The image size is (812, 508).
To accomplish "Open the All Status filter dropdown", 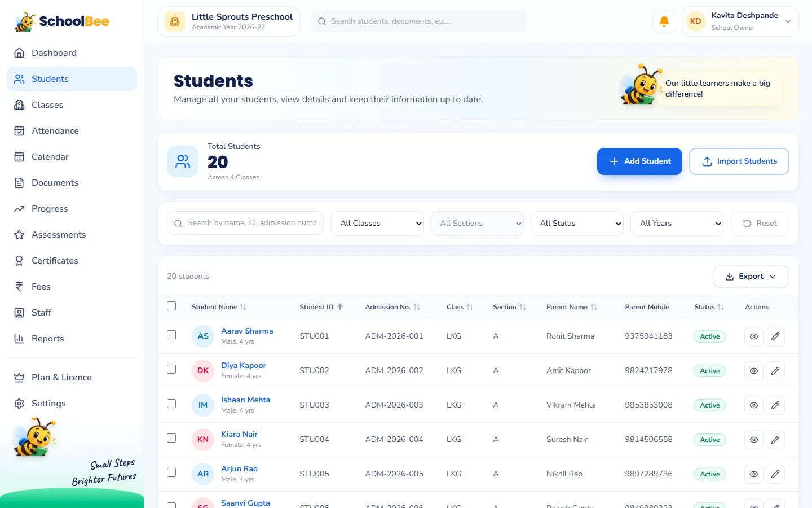I will pyautogui.click(x=577, y=224).
